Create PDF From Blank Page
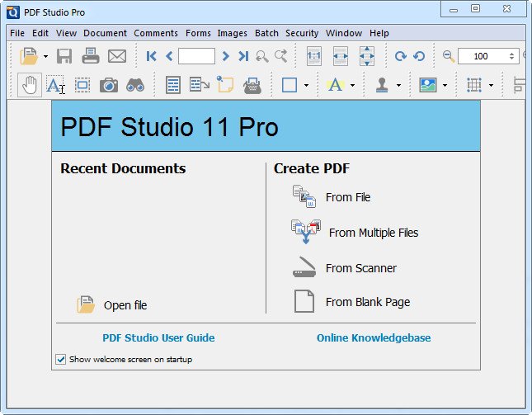The width and height of the screenshot is (532, 415). (x=352, y=301)
